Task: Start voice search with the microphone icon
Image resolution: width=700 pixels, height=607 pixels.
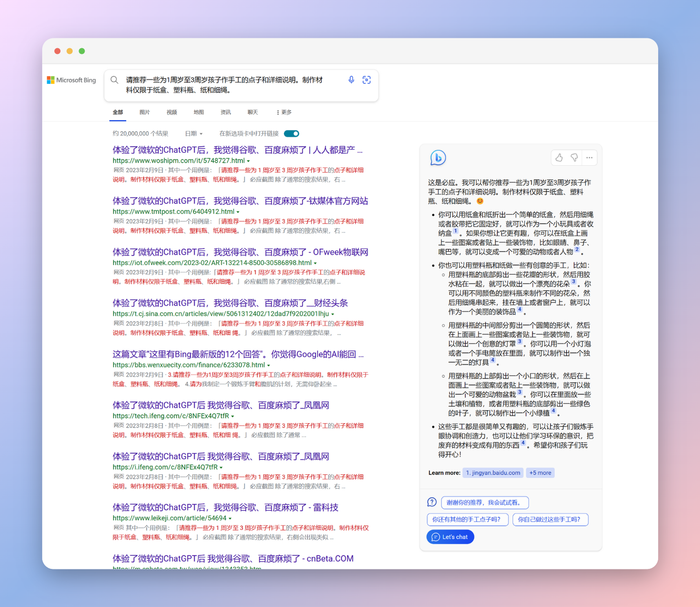Action: 351,80
